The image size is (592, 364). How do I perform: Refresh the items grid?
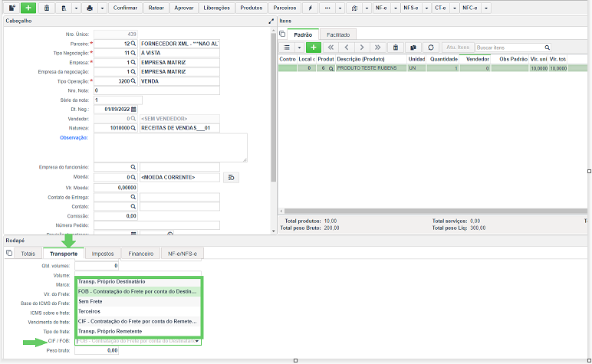pos(431,48)
